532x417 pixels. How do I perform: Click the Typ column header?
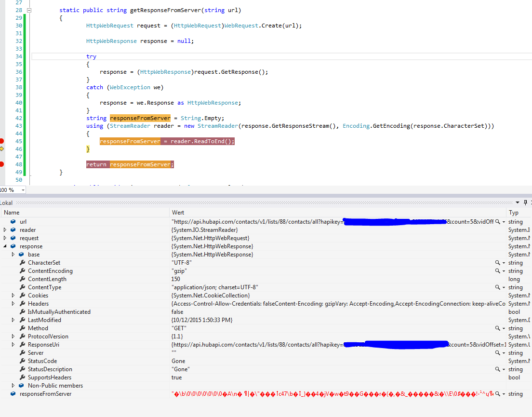tap(519, 213)
